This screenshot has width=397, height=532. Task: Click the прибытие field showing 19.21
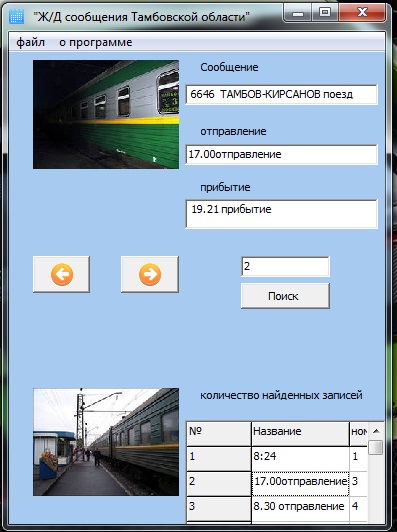[x=281, y=214]
